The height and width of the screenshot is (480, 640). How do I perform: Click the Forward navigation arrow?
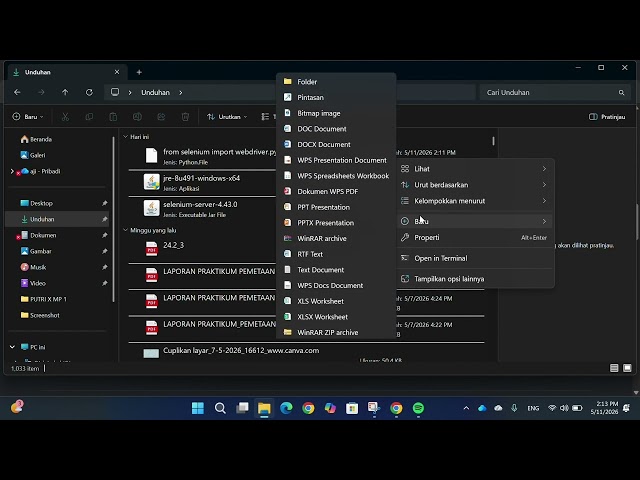tap(41, 92)
